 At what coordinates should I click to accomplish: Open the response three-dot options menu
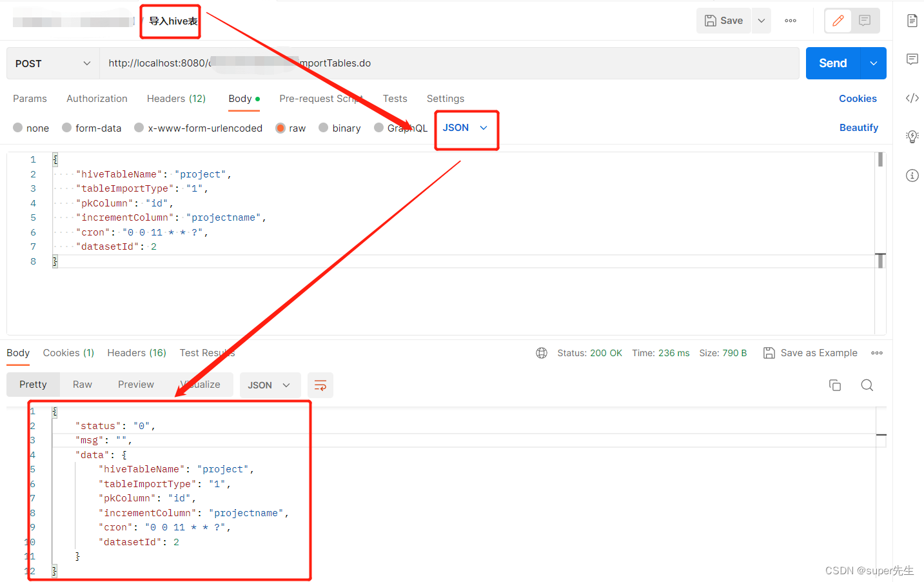point(877,353)
